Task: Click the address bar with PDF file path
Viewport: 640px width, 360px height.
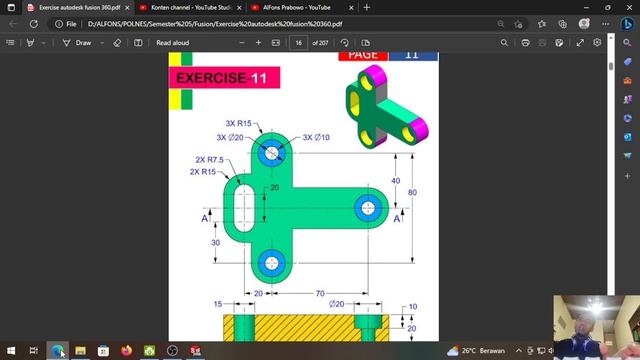Action: click(215, 24)
